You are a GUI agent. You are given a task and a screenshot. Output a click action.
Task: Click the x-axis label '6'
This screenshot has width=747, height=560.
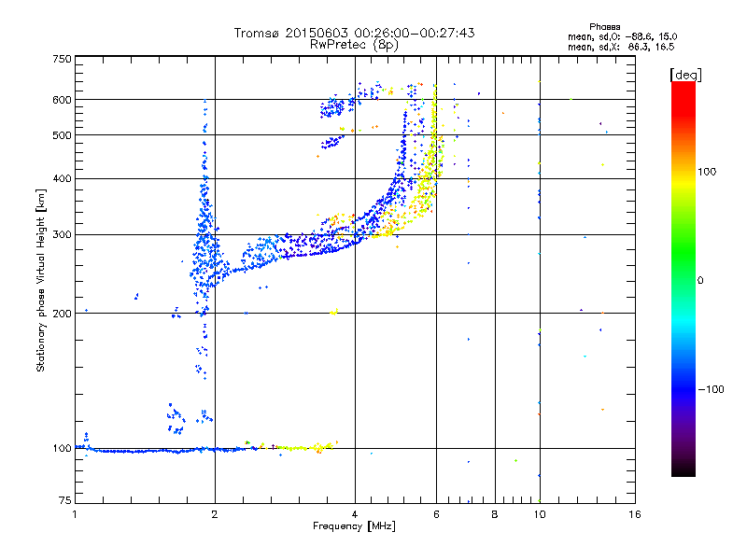(436, 514)
